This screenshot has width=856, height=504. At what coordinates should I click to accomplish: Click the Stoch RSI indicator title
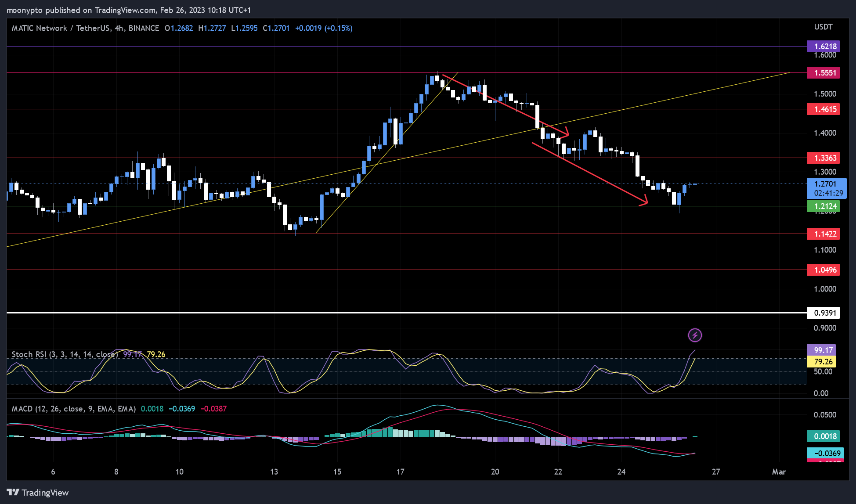coord(65,354)
